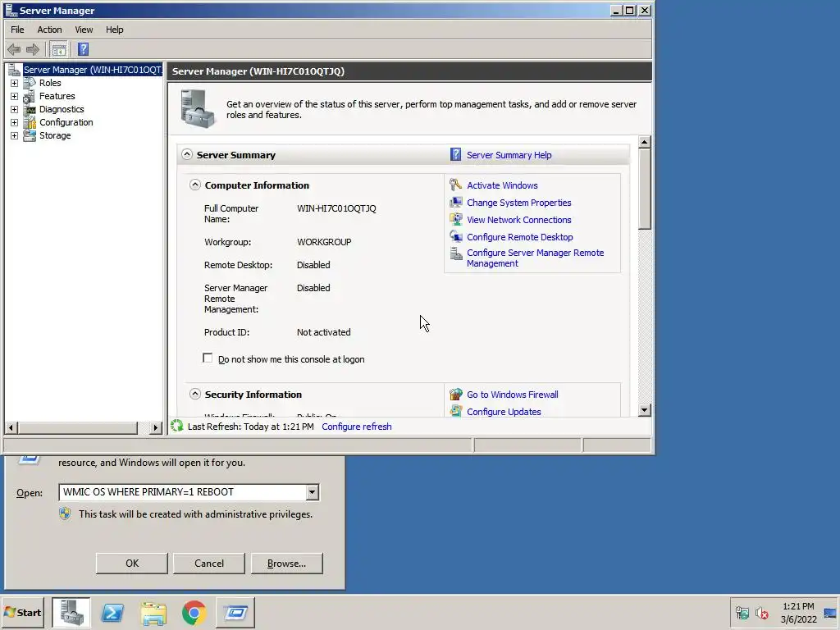The image size is (840, 630).
Task: Click the Forward arrow toolbar icon
Action: click(33, 50)
